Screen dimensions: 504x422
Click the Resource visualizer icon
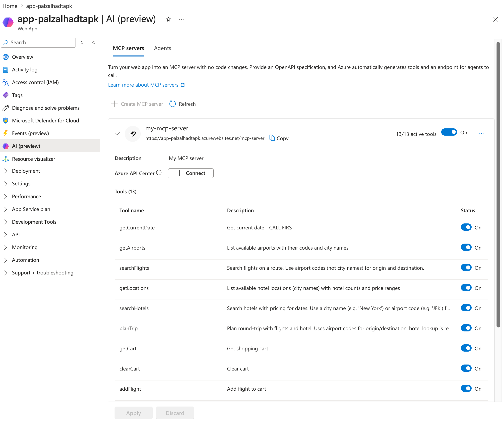coord(6,159)
